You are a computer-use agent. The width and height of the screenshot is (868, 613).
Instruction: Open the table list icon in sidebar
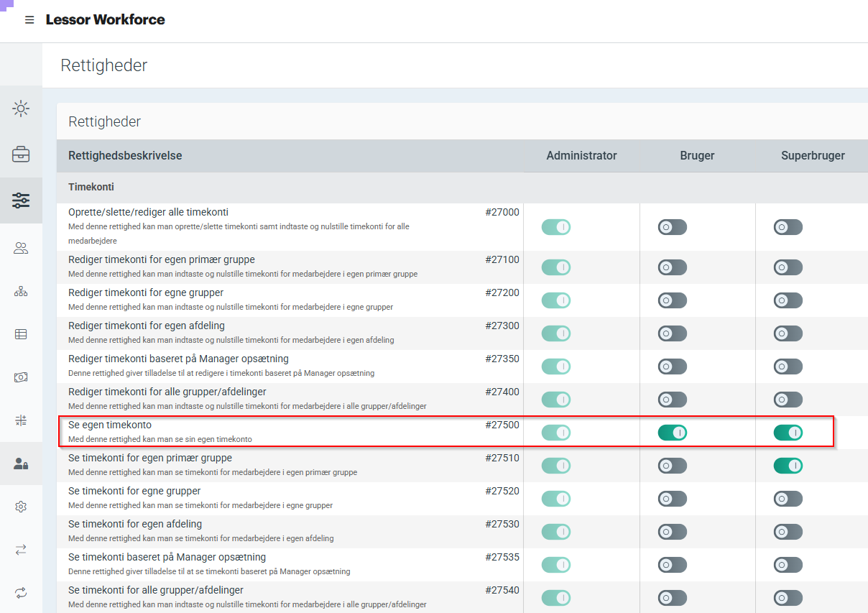click(x=21, y=334)
